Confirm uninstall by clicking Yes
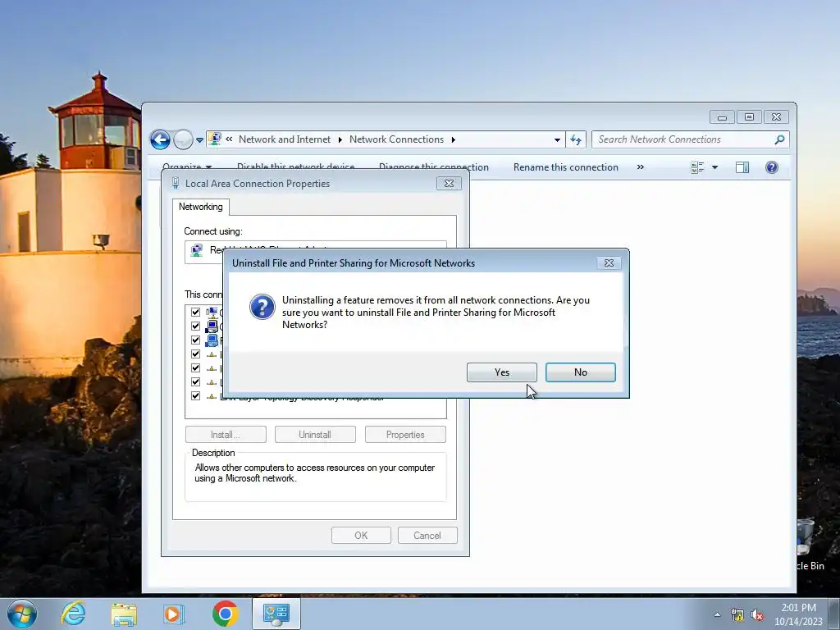 click(501, 372)
